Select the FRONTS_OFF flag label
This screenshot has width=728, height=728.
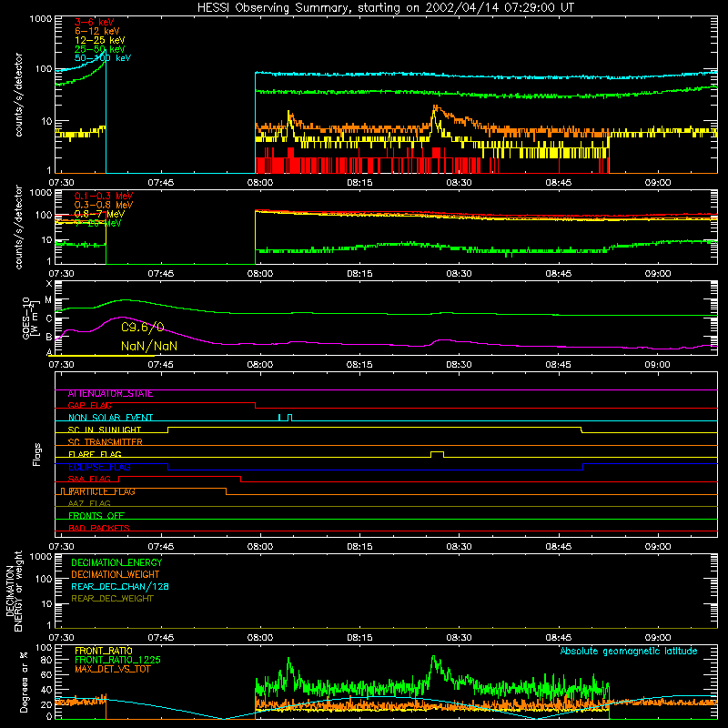pyautogui.click(x=96, y=516)
